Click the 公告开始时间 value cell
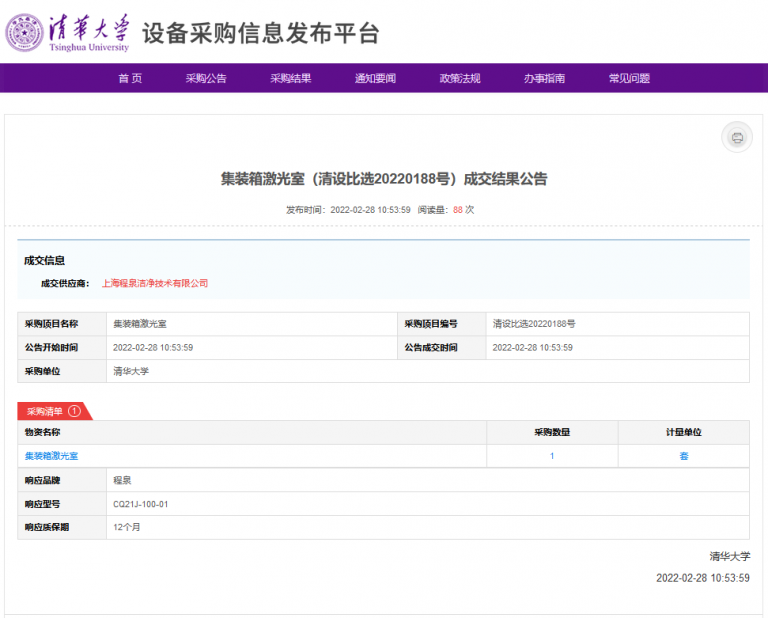 coord(252,347)
